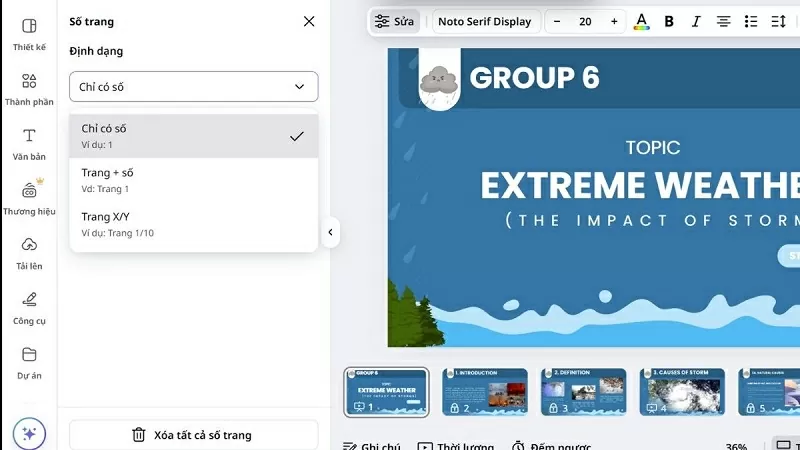The image size is (800, 450).
Task: Select slide 3 Definition thumbnail
Action: (x=583, y=392)
